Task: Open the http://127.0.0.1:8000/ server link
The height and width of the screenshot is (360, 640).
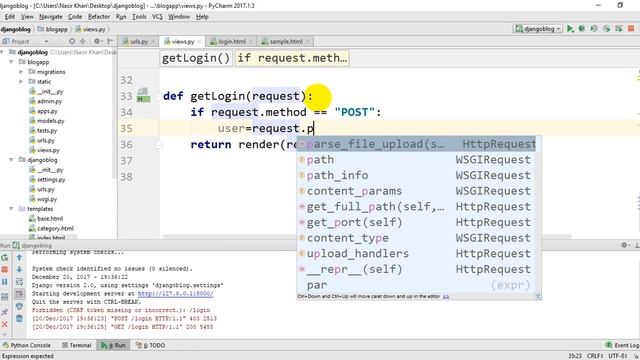Action: [176, 293]
